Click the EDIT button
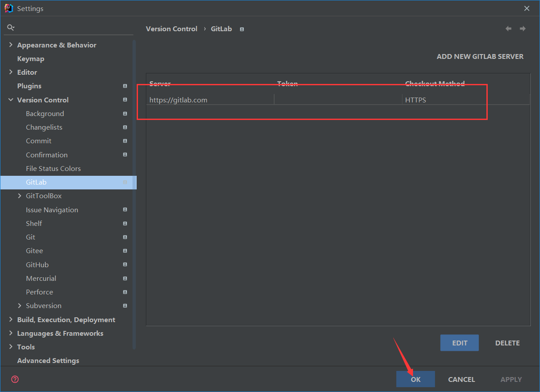The height and width of the screenshot is (392, 540). coord(460,343)
